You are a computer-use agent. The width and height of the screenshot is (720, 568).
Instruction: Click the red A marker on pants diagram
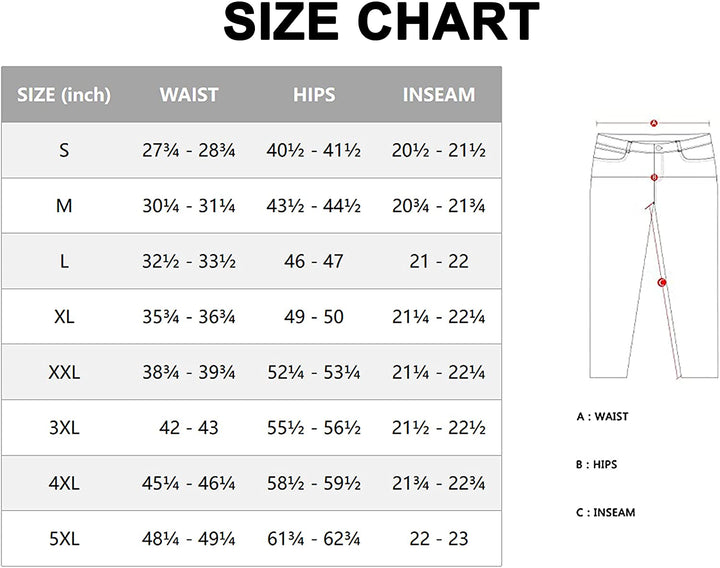coord(653,123)
